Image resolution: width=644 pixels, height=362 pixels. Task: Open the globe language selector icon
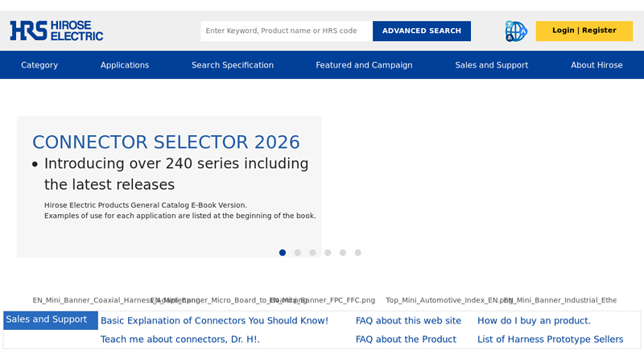pos(515,31)
